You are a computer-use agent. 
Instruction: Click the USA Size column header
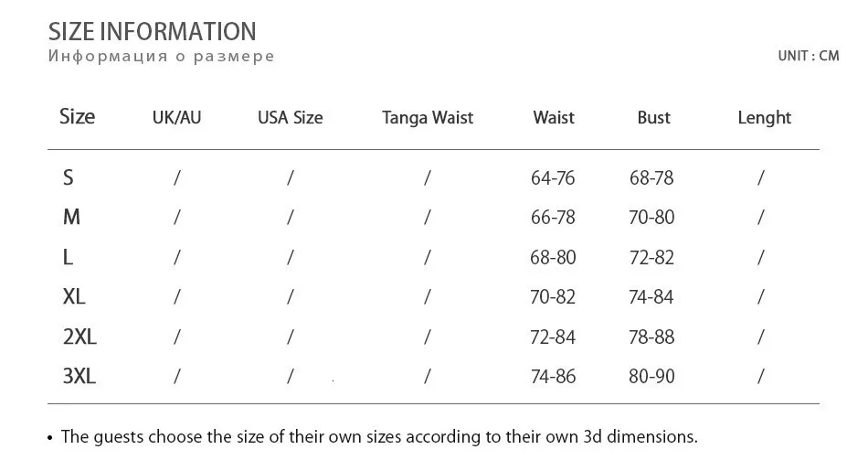coord(290,117)
